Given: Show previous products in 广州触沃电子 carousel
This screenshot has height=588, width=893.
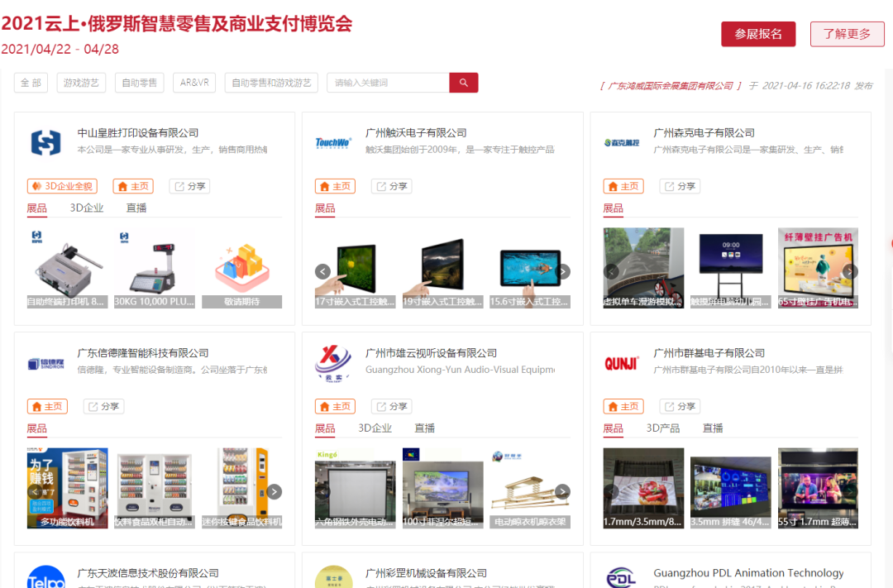Looking at the screenshot, I should [323, 271].
